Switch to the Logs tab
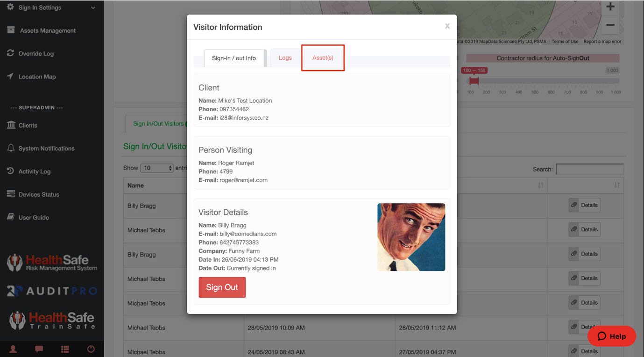Screen dimensions: 644x357 (x=285, y=58)
